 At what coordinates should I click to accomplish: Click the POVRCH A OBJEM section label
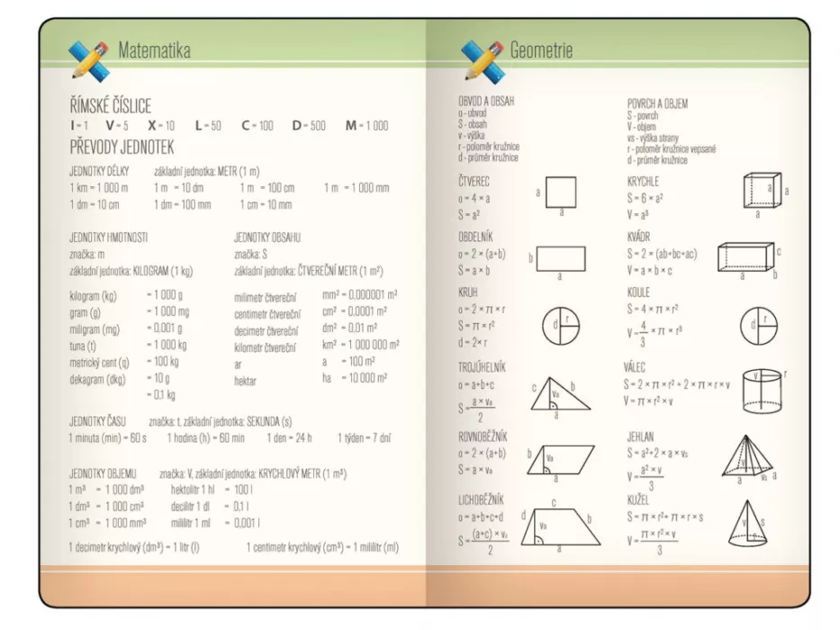pyautogui.click(x=657, y=103)
